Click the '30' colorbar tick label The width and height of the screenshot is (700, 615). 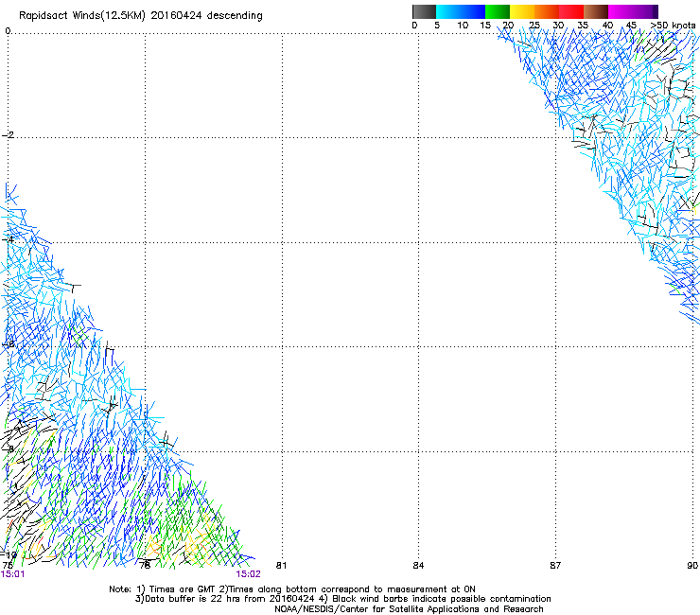[x=558, y=26]
